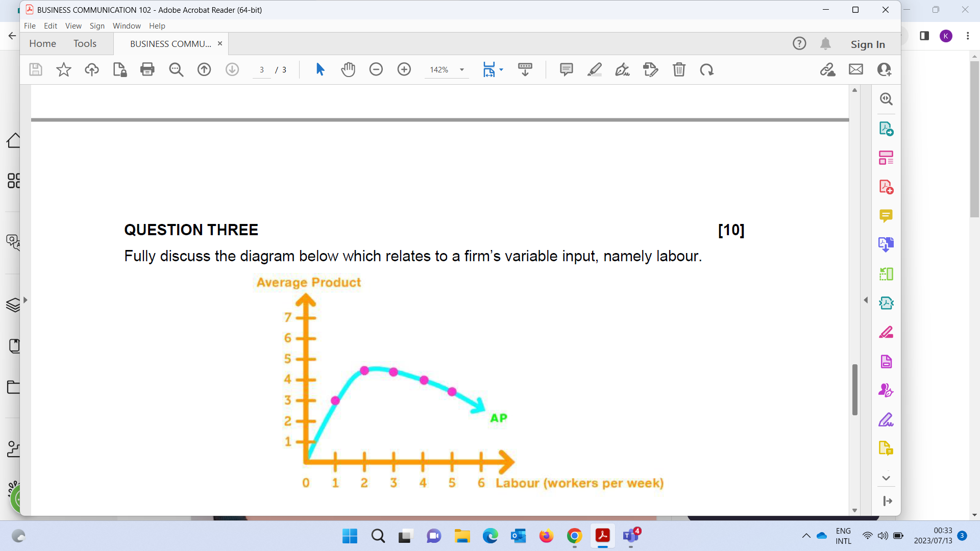Viewport: 980px width, 551px height.
Task: Launch Google Chrome from the taskbar
Action: pyautogui.click(x=575, y=536)
